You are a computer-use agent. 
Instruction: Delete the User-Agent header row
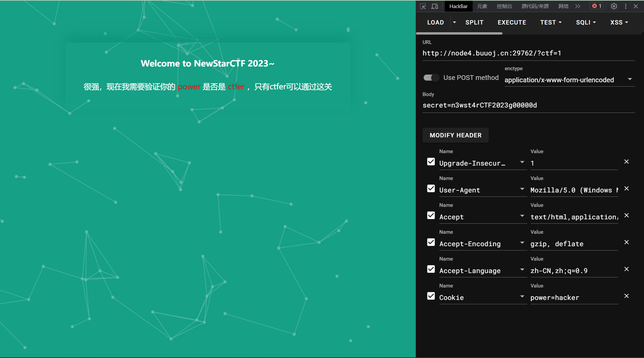626,188
